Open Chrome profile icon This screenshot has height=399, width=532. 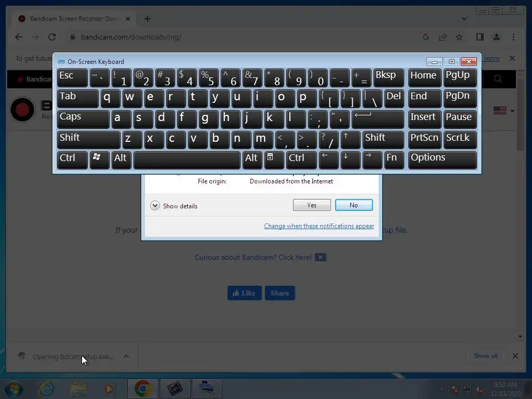pyautogui.click(x=496, y=37)
